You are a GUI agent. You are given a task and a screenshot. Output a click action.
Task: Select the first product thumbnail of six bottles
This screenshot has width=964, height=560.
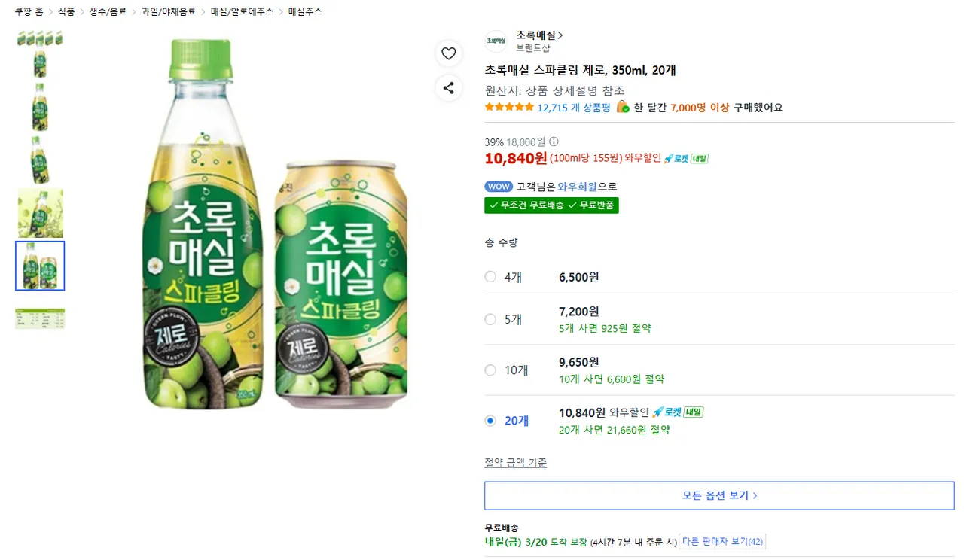40,38
